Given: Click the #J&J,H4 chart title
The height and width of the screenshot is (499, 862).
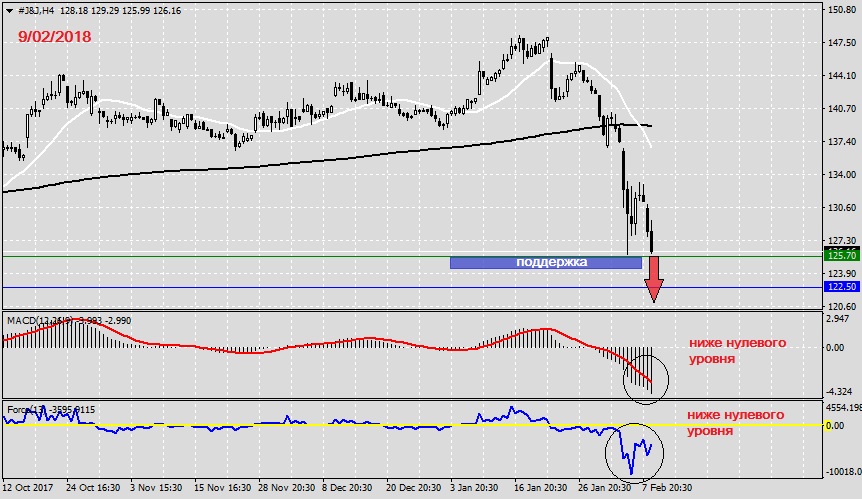Looking at the screenshot, I should point(40,10).
